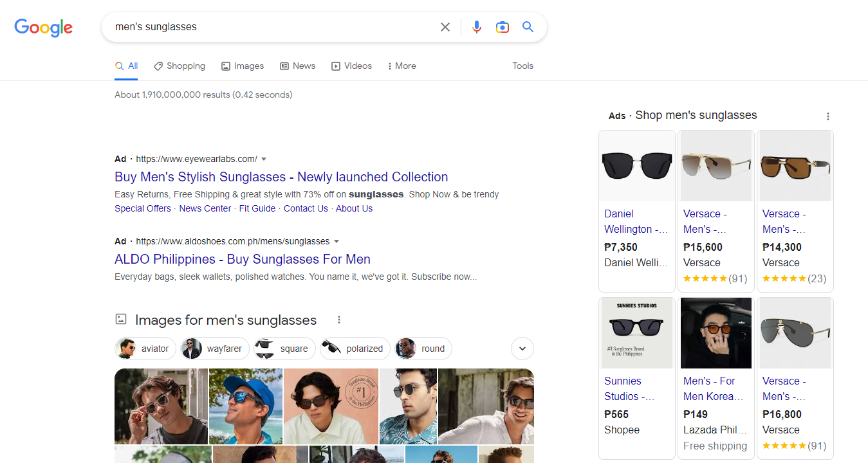Screen dimensions: 868x463
Task: Open options for the Images for men's sunglasses section
Action: click(x=338, y=319)
